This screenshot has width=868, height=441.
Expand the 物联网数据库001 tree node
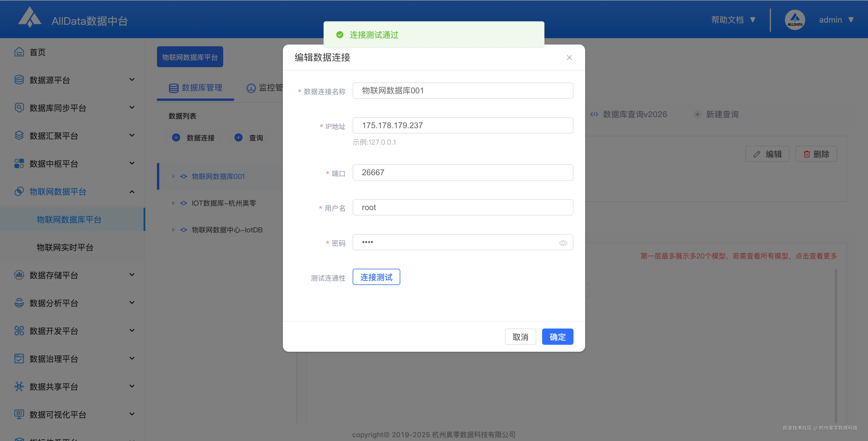(x=174, y=176)
